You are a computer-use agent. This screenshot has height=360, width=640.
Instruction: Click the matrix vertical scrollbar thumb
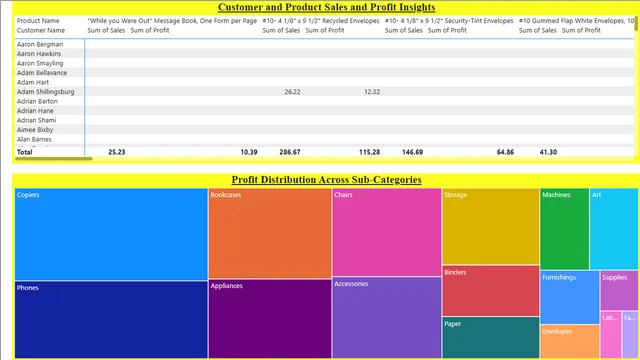[636, 23]
